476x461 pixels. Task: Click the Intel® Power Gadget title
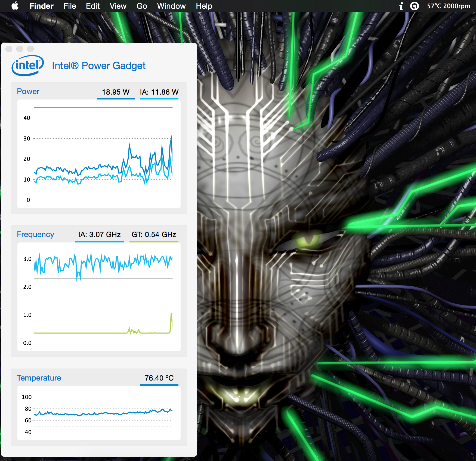pyautogui.click(x=99, y=66)
